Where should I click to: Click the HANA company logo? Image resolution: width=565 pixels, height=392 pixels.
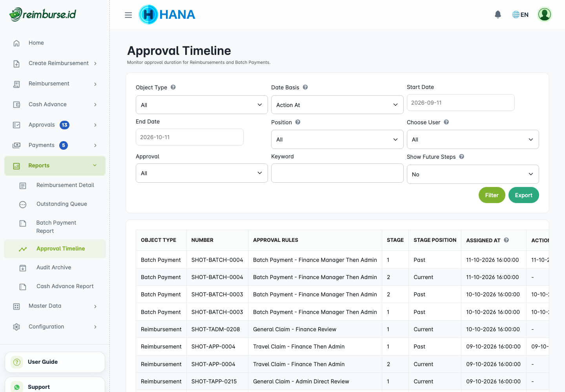point(167,15)
